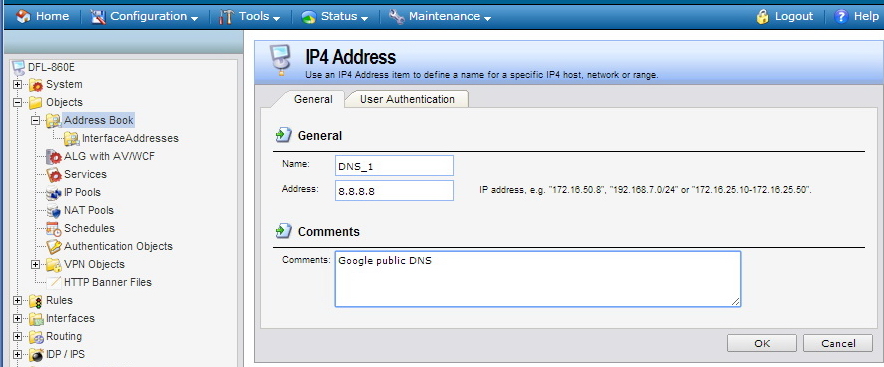
Task: Click the Home icon in top bar
Action: coord(24,16)
